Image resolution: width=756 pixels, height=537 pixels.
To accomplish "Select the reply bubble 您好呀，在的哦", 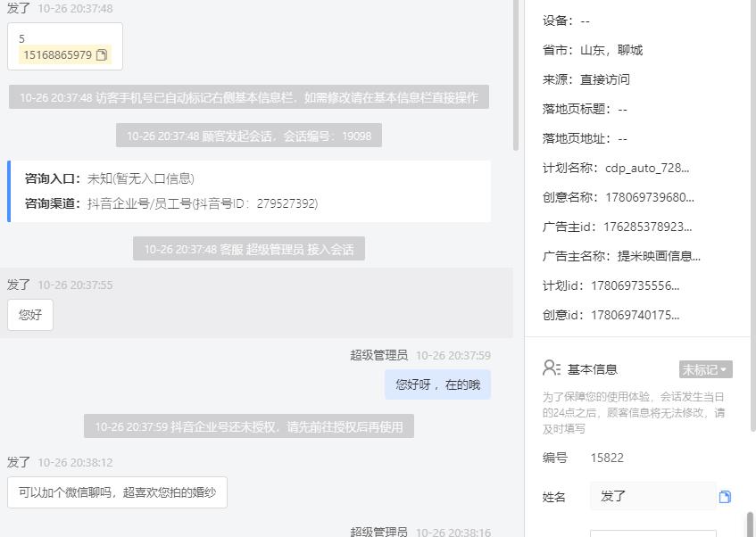I will tap(437, 384).
